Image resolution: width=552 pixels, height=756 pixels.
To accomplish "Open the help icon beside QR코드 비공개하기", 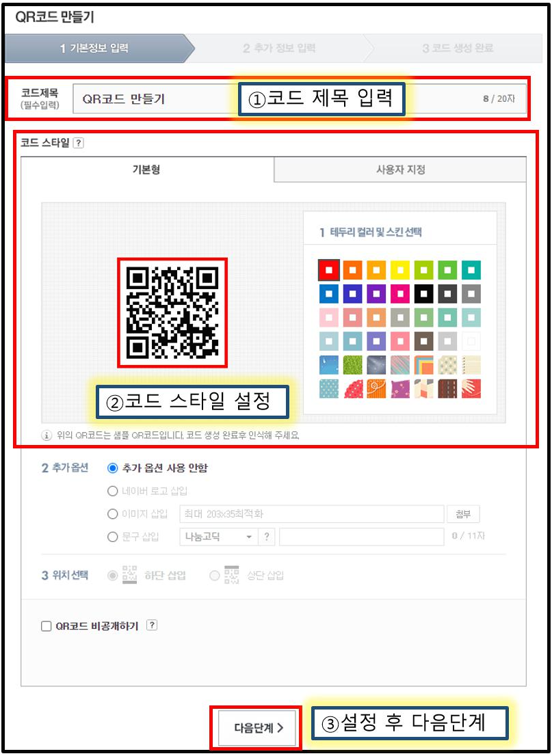I will [x=152, y=625].
